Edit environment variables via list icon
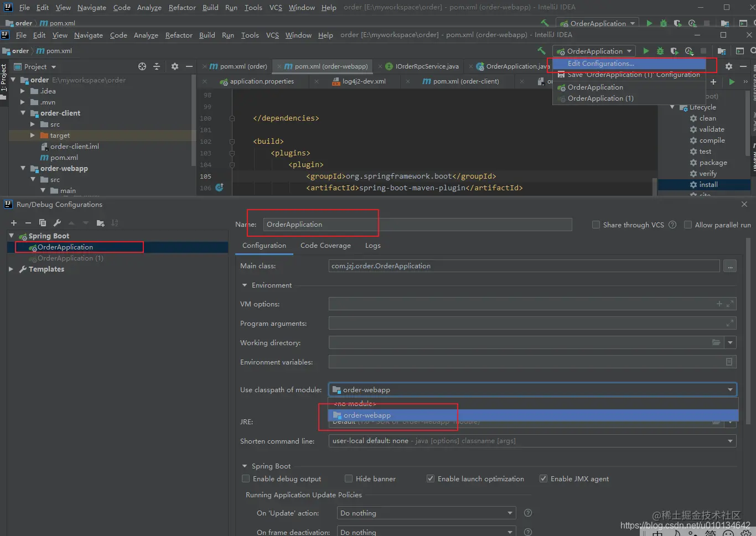756x536 pixels. pos(729,362)
